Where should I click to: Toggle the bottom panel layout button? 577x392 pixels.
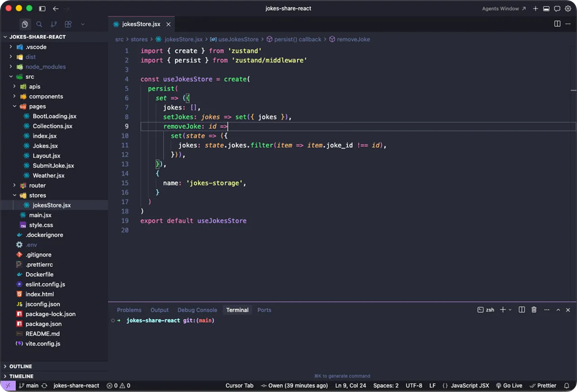546,9
